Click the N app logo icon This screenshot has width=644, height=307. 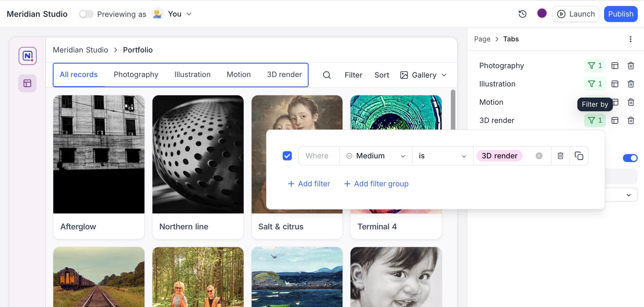coord(28,56)
